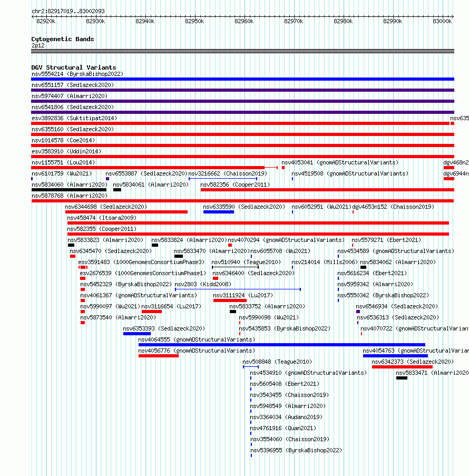Viewport: 469px width, 476px height.
Task: Select nsv4053041 gnomAD variant label
Action: [x=340, y=163]
